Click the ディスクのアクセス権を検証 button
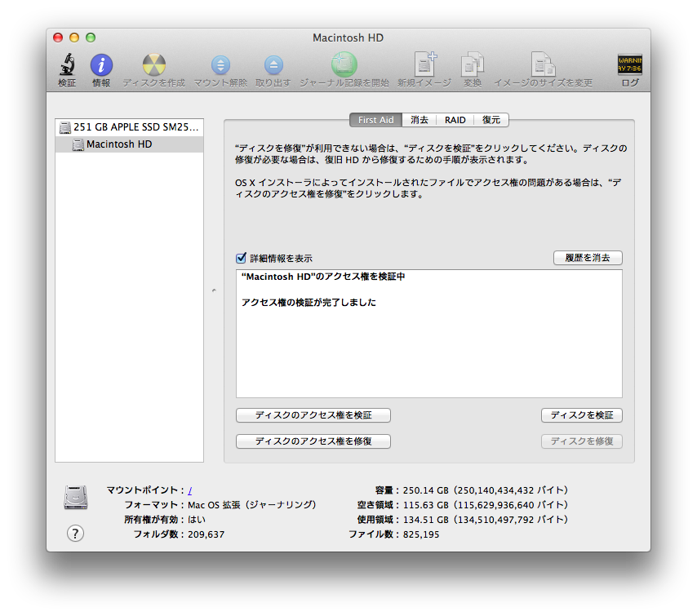The image size is (697, 616). point(313,415)
